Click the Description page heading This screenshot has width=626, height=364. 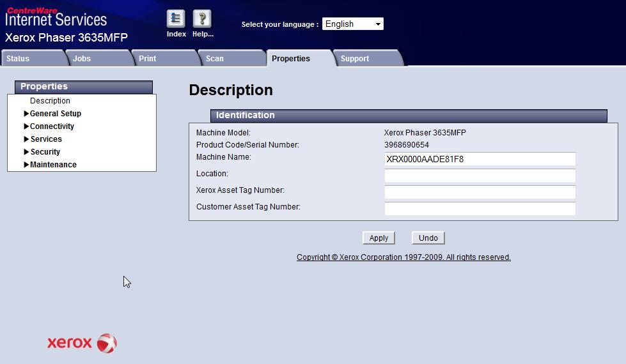pyautogui.click(x=231, y=90)
